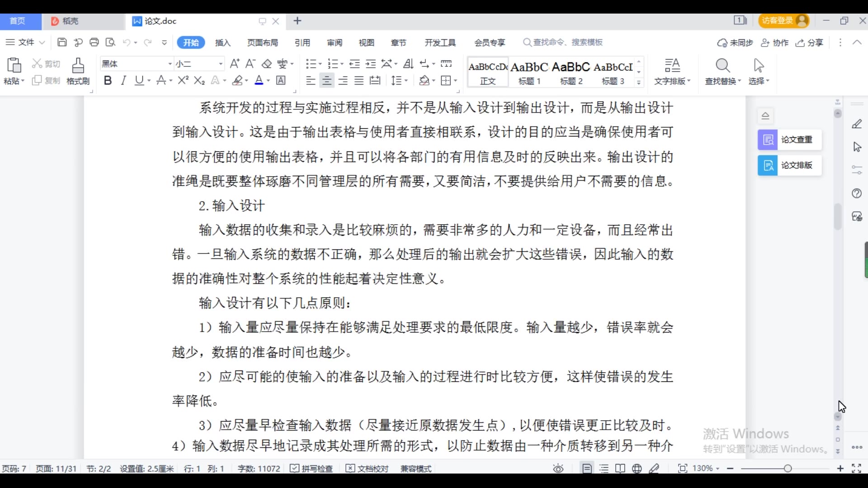Open Find and Replace magnifier icon
The width and height of the screenshot is (868, 488).
pos(722,66)
